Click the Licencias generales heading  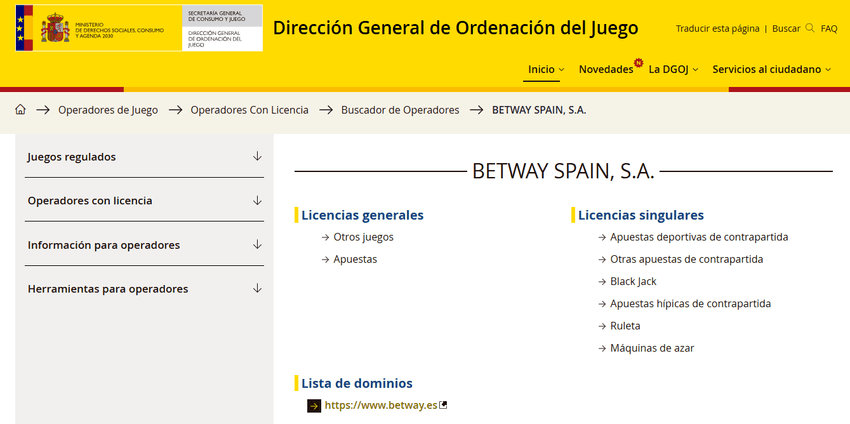[x=362, y=215]
